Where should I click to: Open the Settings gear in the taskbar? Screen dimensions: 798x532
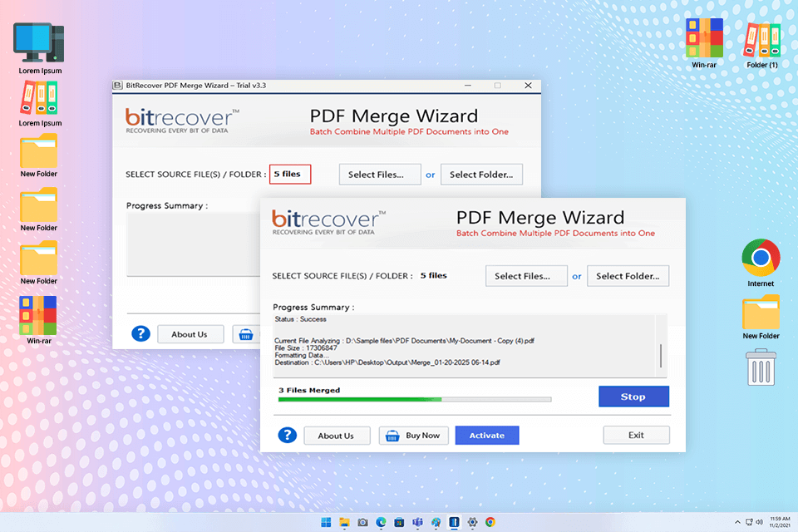(472, 522)
